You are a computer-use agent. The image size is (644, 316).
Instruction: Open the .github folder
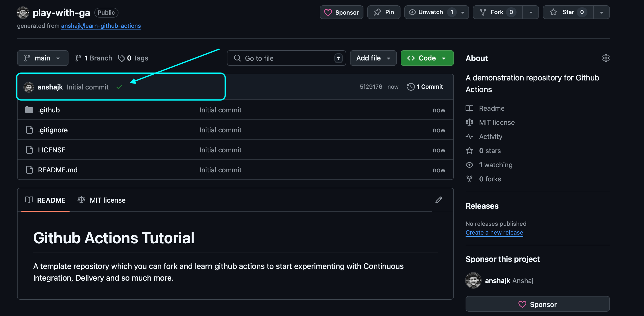point(49,110)
